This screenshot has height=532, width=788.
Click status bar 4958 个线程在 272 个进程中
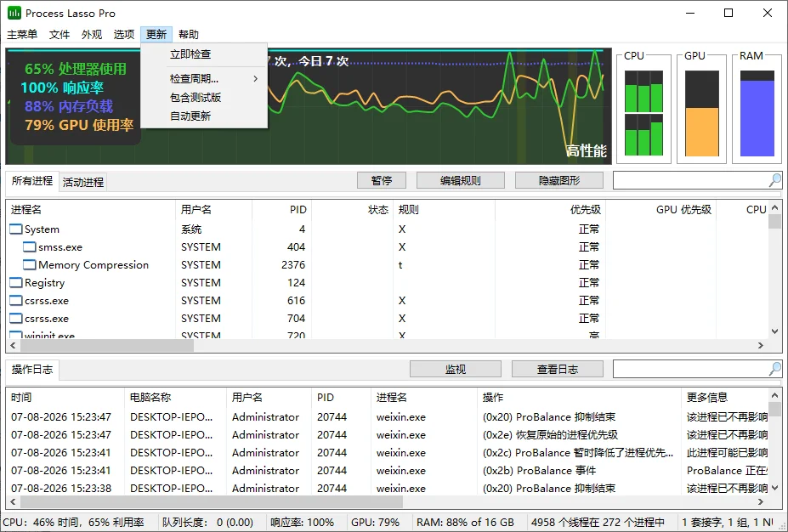[598, 523]
